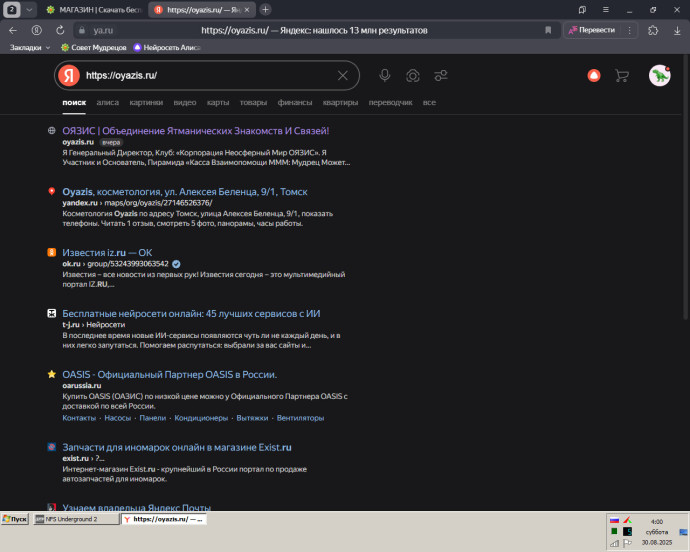Select the поиск search tab
The image size is (690, 552).
74,103
